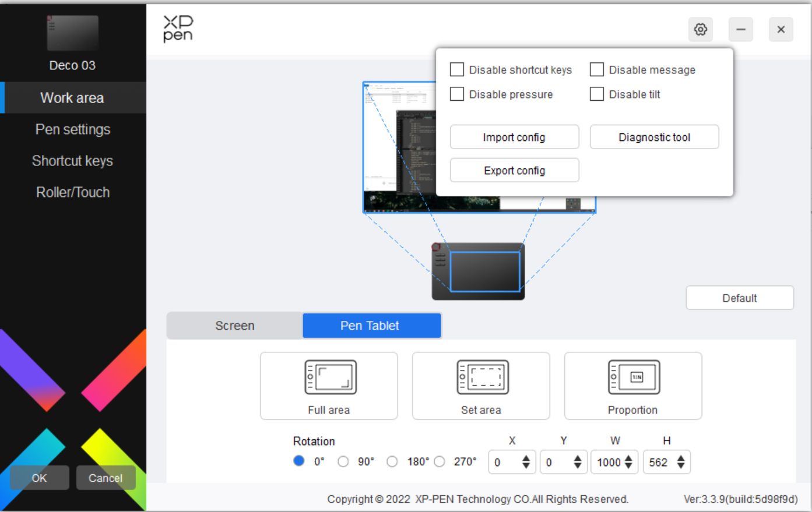Select 0° rotation radio button
The image size is (812, 512).
click(299, 461)
